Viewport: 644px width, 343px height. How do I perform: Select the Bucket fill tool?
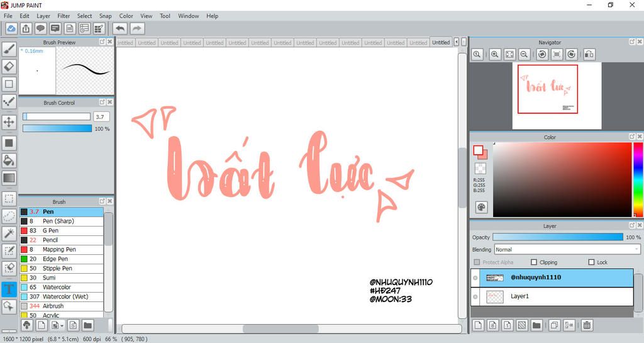tap(9, 160)
